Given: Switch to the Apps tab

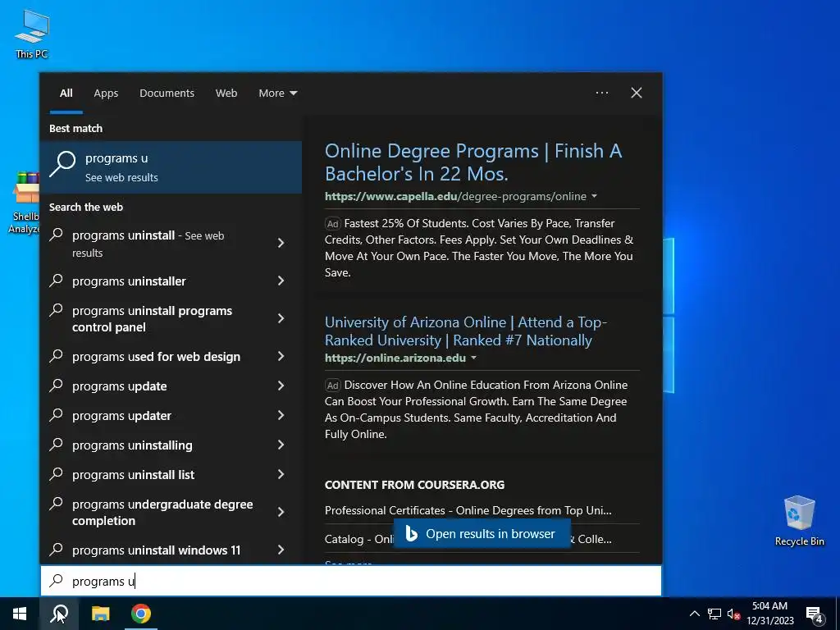Looking at the screenshot, I should (x=106, y=94).
